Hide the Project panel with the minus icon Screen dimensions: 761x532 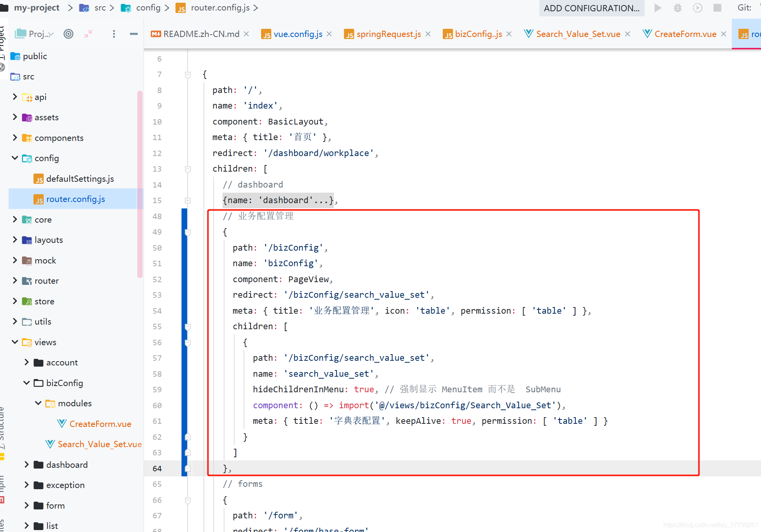pos(133,34)
